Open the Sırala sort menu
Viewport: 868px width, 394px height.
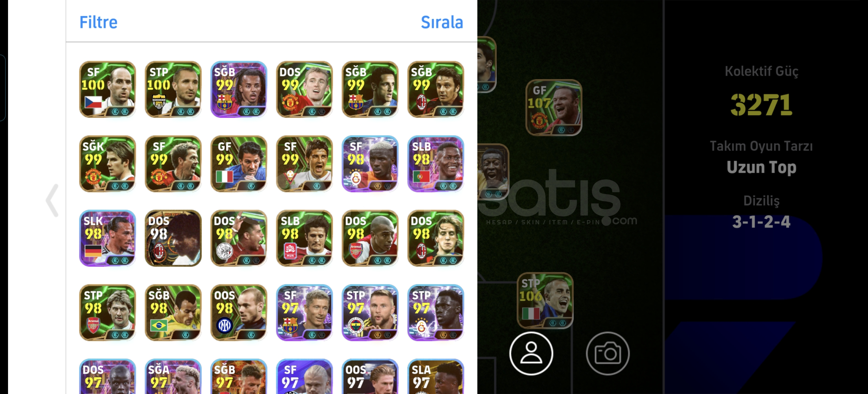click(x=442, y=22)
